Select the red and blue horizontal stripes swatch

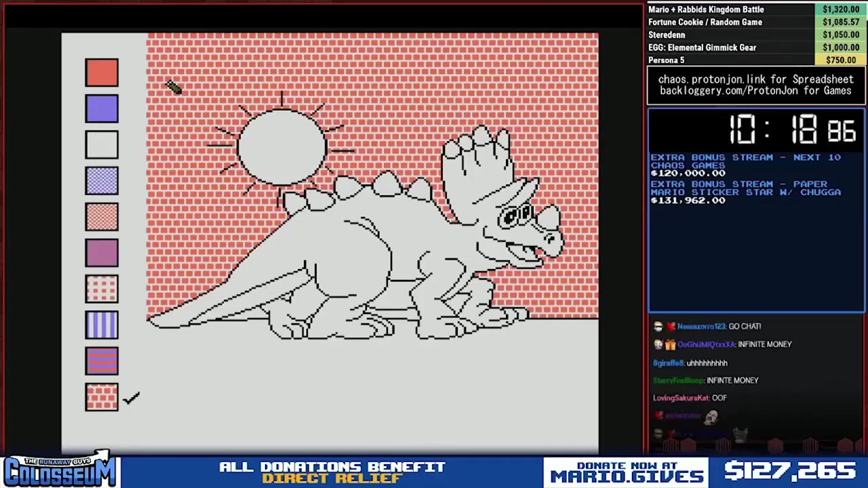(x=102, y=361)
